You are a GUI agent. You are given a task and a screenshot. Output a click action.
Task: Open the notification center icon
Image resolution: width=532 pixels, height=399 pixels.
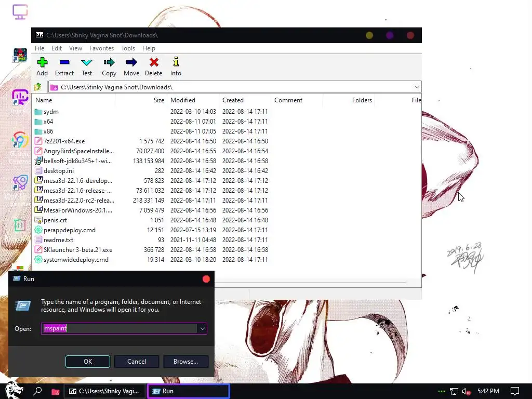(515, 391)
